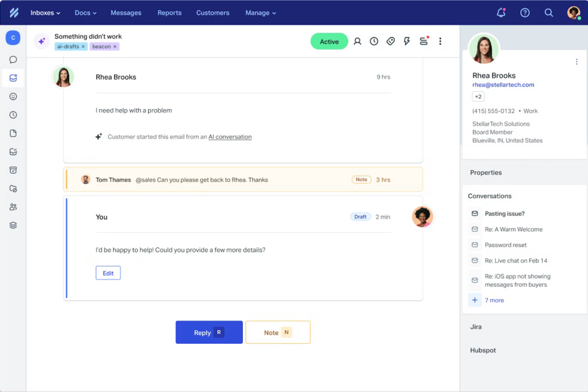Click the tag icon in conversation toolbar

coord(390,41)
